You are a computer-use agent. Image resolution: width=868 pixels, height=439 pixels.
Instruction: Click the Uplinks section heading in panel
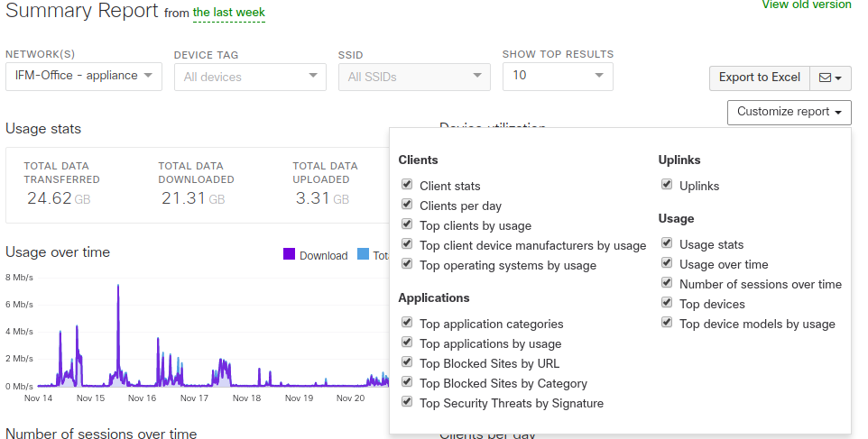[679, 160]
